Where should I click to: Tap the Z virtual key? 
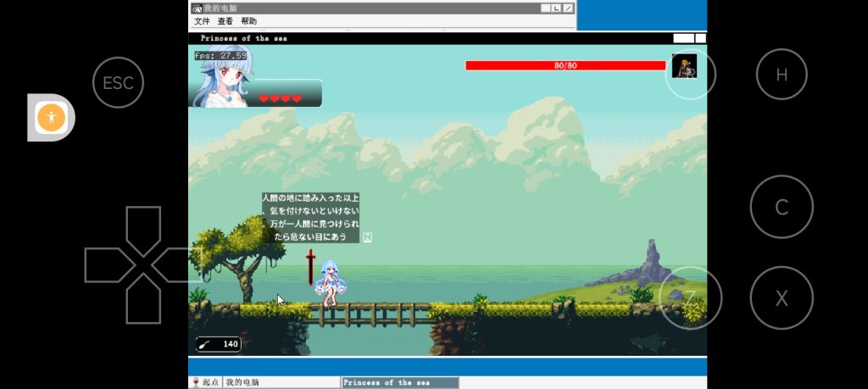tap(690, 298)
